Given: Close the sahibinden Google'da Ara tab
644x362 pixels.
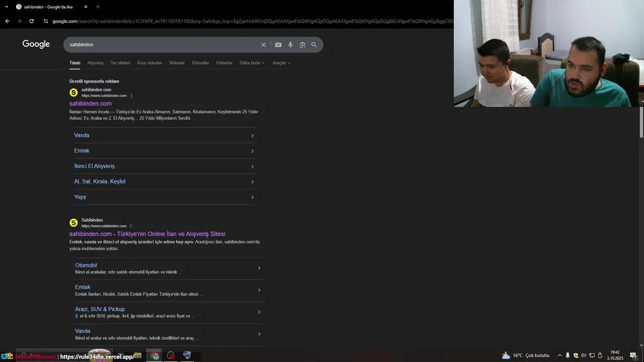Looking at the screenshot, I should pos(86,7).
